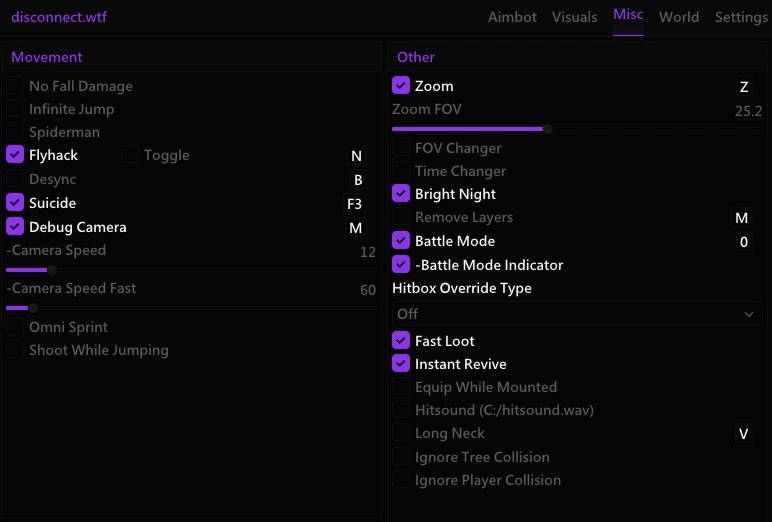772x522 pixels.
Task: Open the Settings tab
Action: click(741, 17)
